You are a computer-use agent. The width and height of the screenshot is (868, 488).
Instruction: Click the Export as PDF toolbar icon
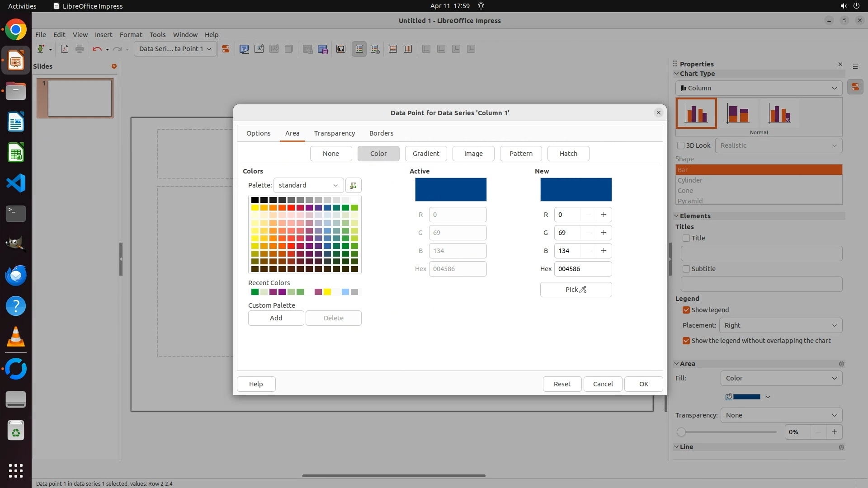(65, 49)
